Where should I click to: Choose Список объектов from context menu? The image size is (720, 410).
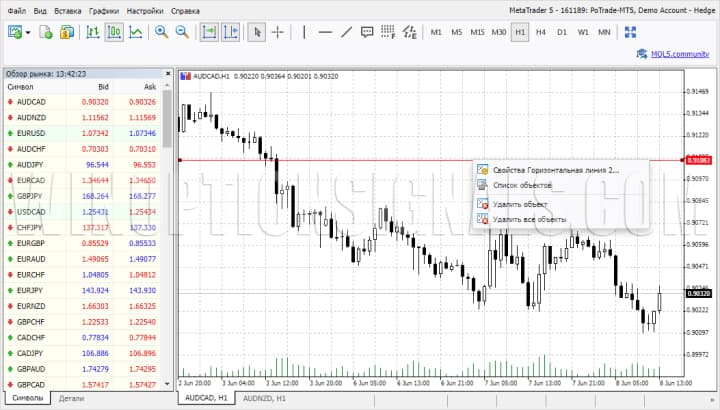pos(522,185)
